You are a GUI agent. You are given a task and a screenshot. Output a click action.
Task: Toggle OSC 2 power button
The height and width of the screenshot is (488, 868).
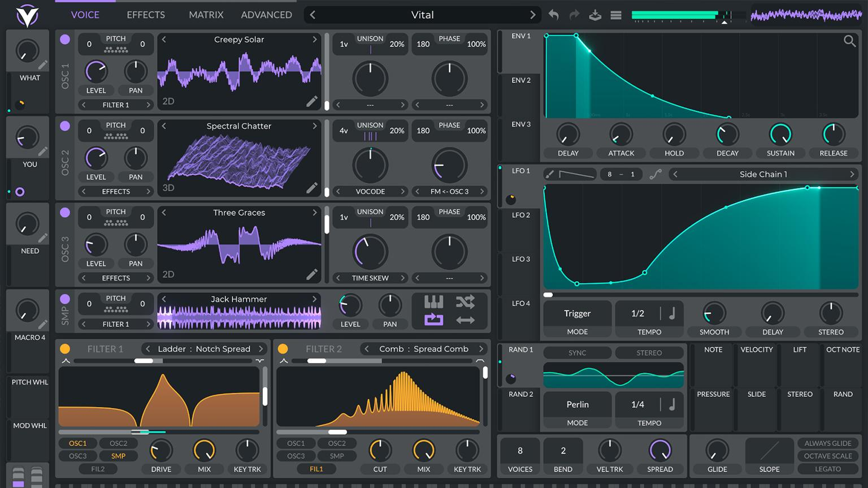tap(65, 126)
